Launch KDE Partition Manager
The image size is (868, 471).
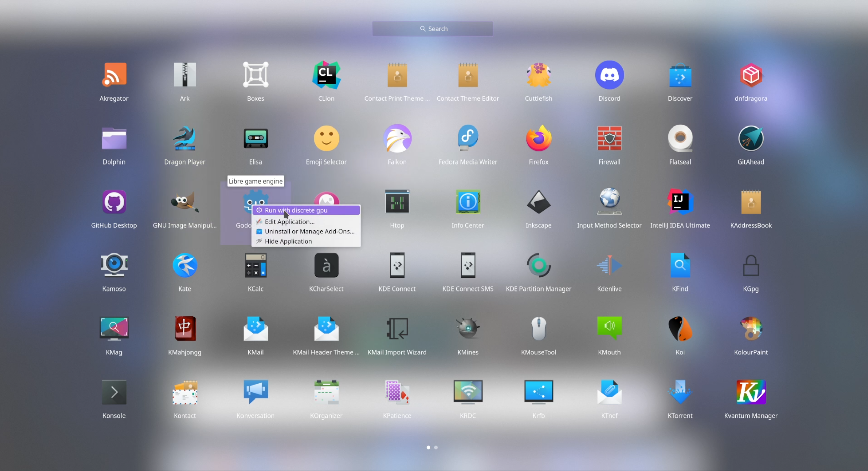pyautogui.click(x=539, y=265)
